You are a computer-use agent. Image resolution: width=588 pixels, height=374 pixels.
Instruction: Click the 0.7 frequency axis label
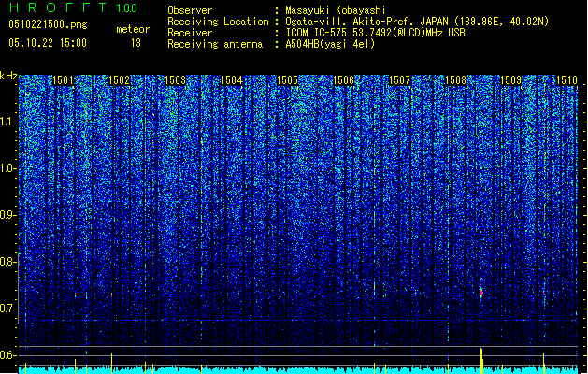click(x=7, y=309)
